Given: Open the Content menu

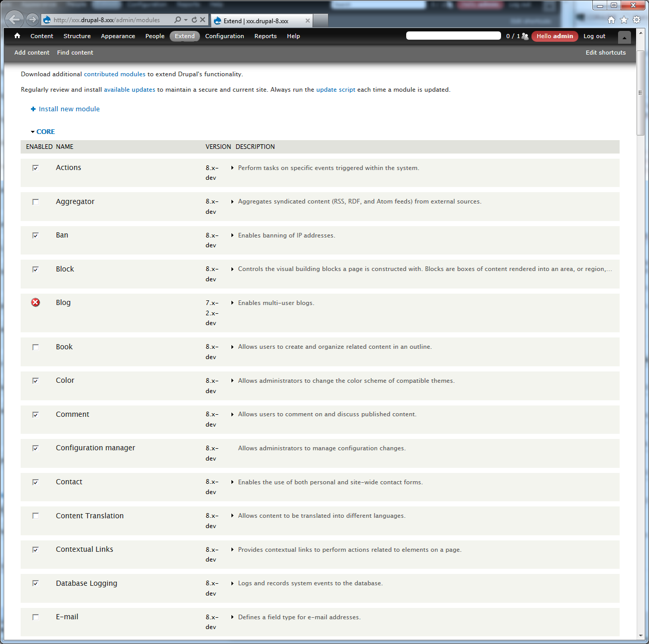Looking at the screenshot, I should 42,36.
